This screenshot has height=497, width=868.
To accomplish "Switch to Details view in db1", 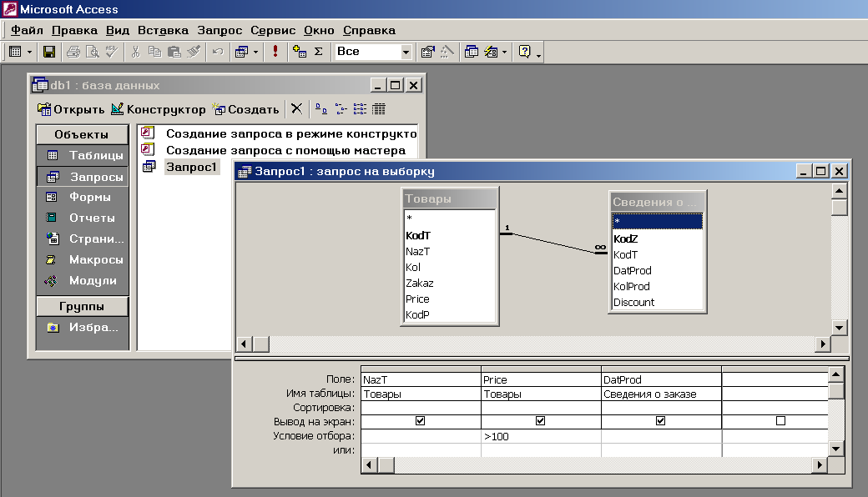I will click(379, 108).
